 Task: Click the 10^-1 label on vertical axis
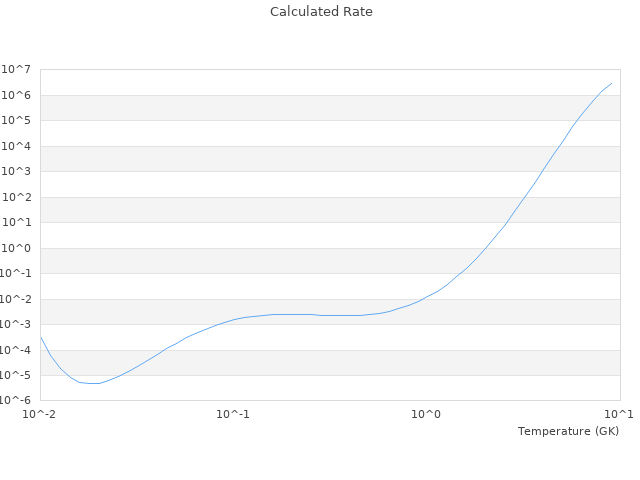coord(16,274)
